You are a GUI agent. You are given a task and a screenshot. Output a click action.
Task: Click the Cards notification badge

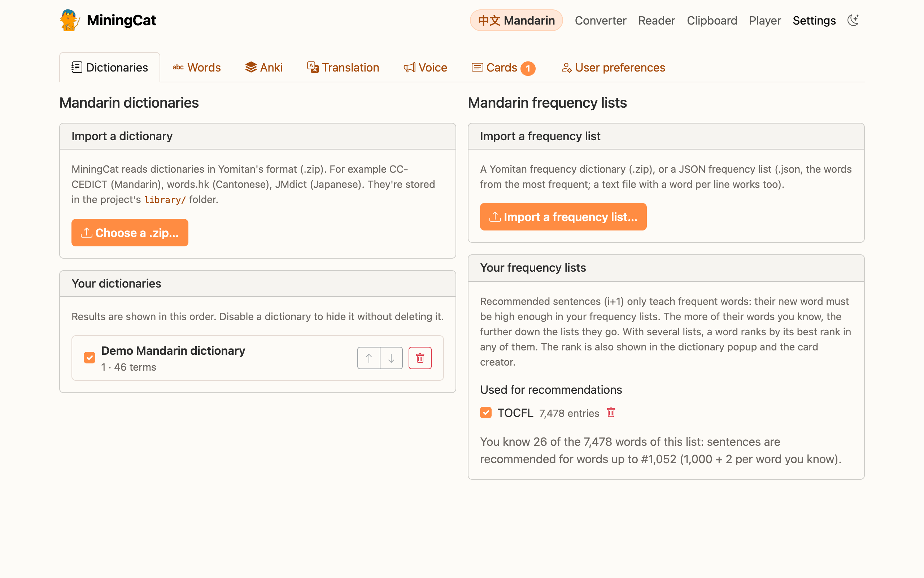tap(528, 68)
